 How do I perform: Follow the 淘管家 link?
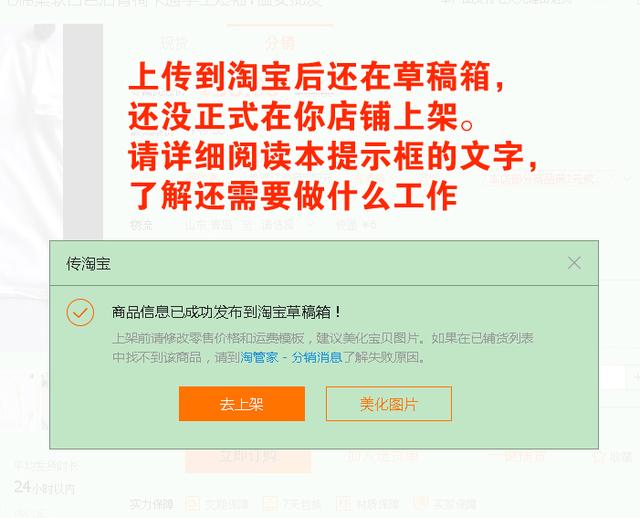259,358
